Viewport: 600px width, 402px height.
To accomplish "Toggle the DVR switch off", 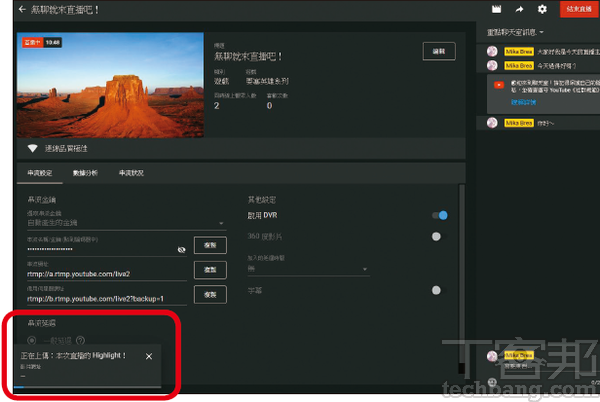I will coord(440,215).
